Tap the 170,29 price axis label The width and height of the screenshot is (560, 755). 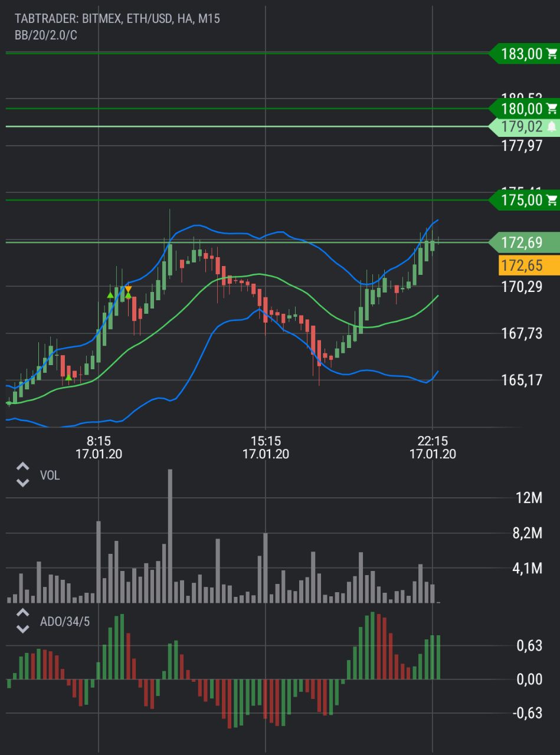tap(522, 287)
